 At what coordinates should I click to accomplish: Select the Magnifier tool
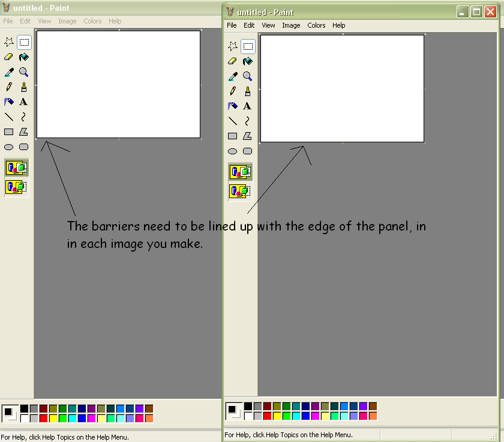pyautogui.click(x=248, y=76)
